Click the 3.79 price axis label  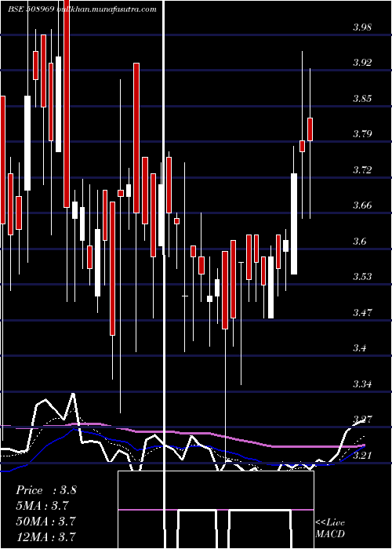pyautogui.click(x=362, y=134)
